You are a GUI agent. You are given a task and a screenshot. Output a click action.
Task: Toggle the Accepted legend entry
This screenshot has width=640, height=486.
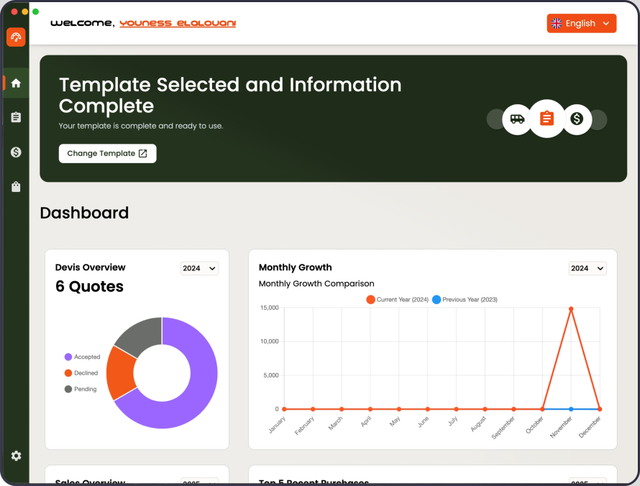[86, 357]
